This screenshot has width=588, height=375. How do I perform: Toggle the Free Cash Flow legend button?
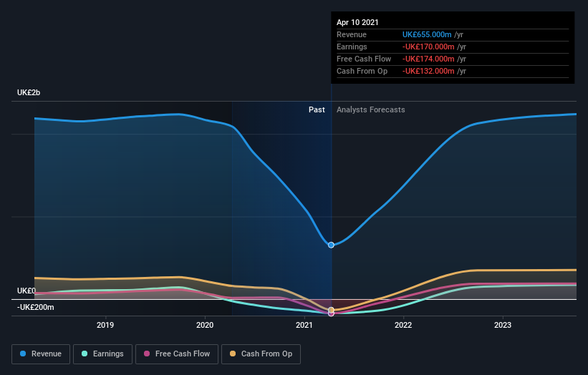pos(177,354)
